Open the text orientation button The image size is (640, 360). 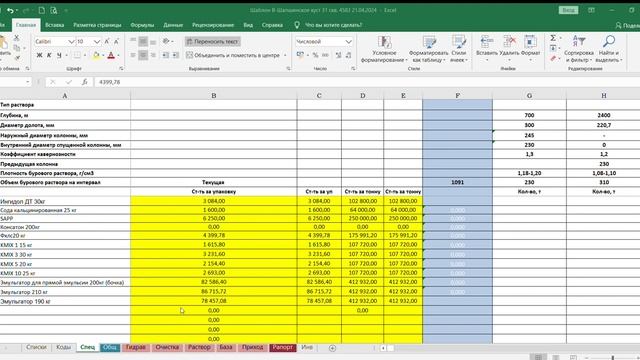click(x=166, y=42)
